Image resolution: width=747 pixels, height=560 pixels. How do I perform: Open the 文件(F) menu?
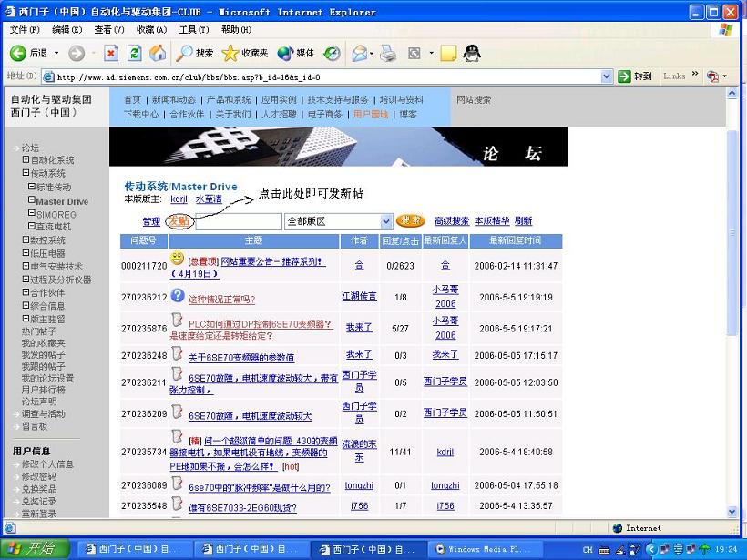pos(25,29)
